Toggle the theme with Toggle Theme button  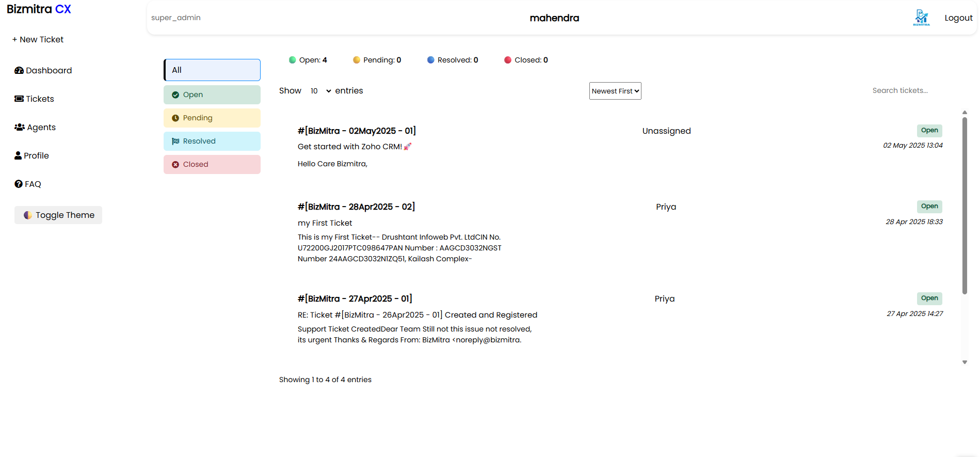pyautogui.click(x=58, y=215)
